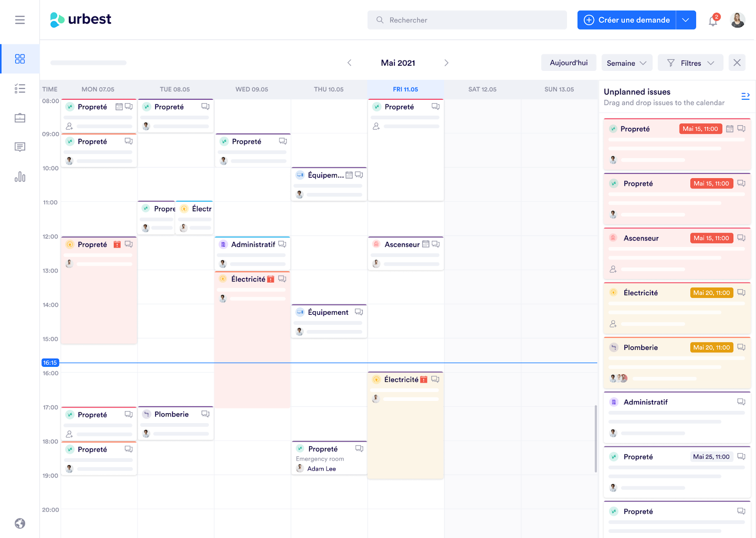Screen dimensions: 756x538
Task: Open the analytics chart icon in the sidebar
Action: [20, 176]
